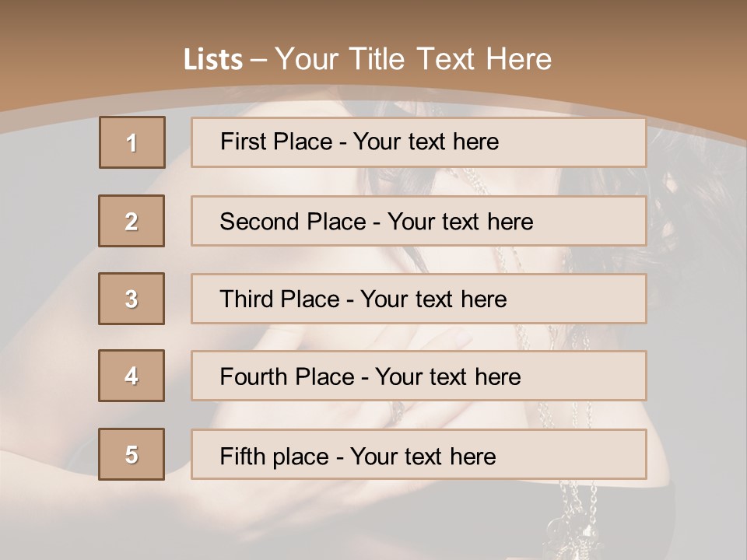Select the number 5 box
This screenshot has height=560, width=747.
(132, 454)
